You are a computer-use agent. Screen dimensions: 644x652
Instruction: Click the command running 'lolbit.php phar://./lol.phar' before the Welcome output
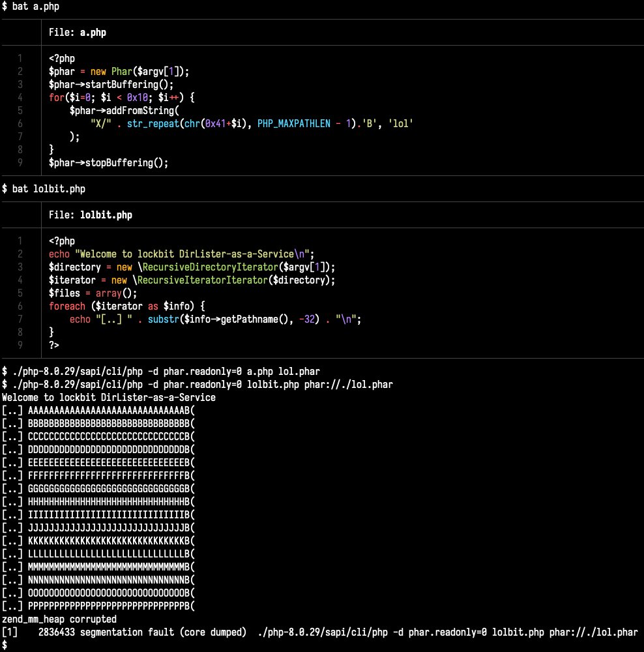point(198,384)
